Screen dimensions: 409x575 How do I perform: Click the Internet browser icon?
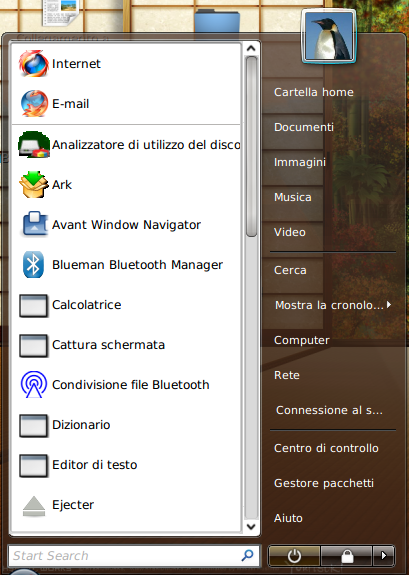[x=34, y=63]
